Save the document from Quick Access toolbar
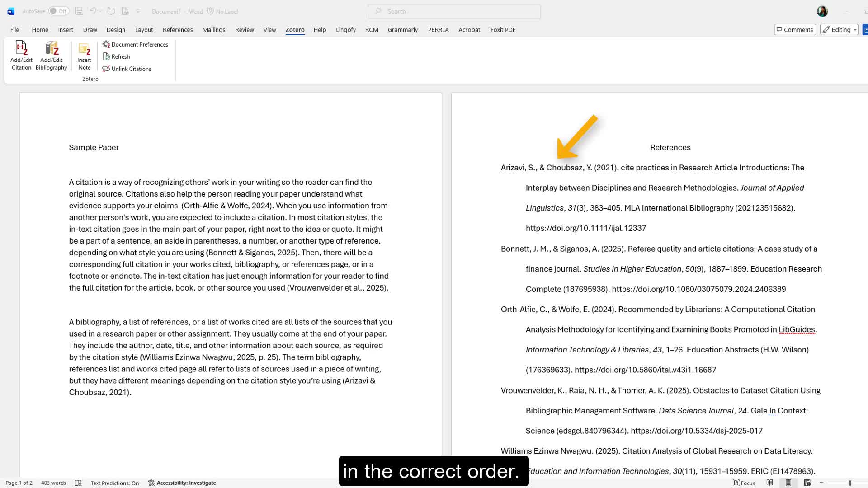Screen dimensions: 868x488 [x=79, y=11]
